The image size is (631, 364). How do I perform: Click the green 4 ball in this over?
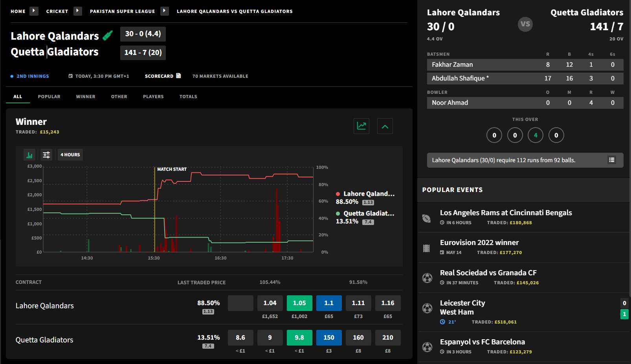pos(536,135)
